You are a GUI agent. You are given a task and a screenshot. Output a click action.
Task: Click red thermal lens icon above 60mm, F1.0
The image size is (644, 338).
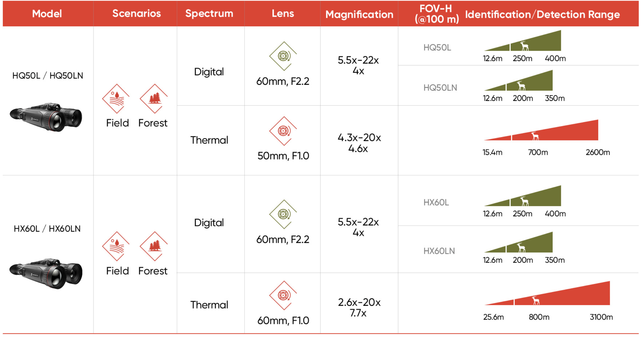coord(283,295)
